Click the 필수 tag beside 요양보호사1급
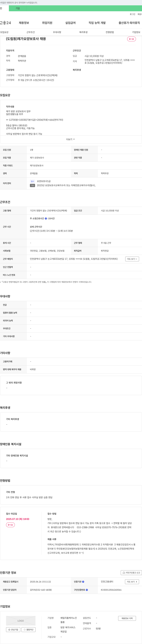This screenshot has width=142, height=644. pyautogui.click(x=32, y=181)
